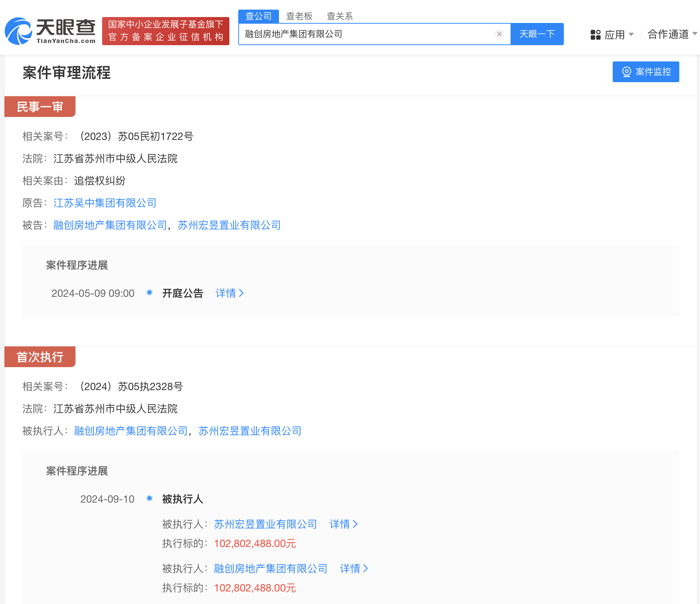Select the 查公司 tab

tap(259, 16)
